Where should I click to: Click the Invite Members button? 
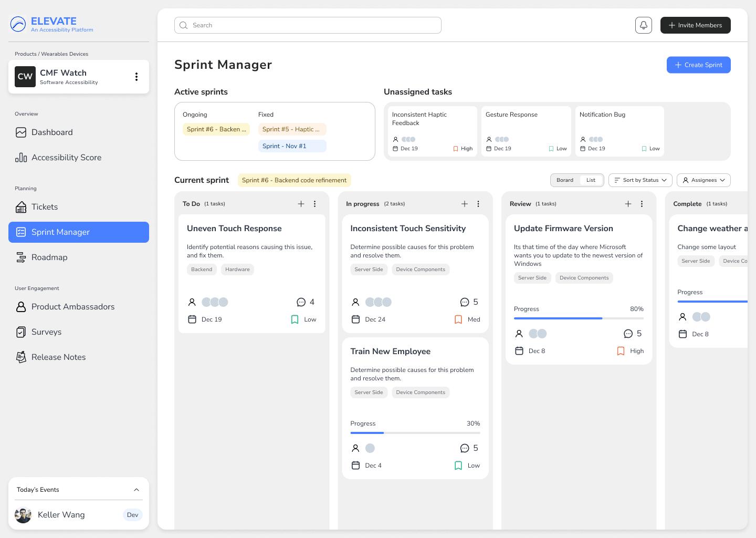pyautogui.click(x=695, y=25)
